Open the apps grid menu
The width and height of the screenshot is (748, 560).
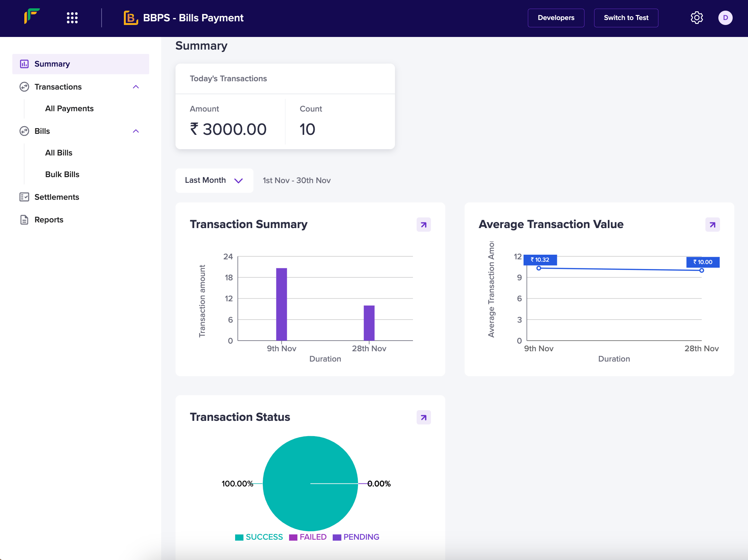(72, 18)
